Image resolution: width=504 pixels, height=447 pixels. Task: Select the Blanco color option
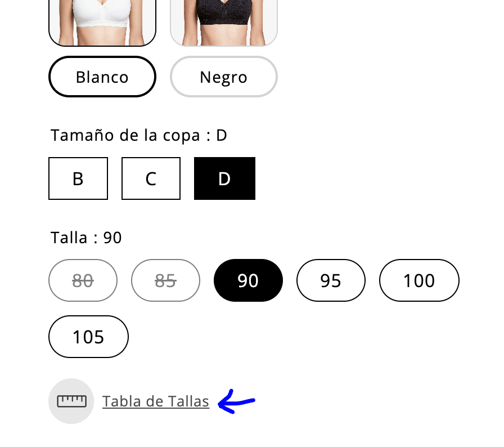coord(102,77)
